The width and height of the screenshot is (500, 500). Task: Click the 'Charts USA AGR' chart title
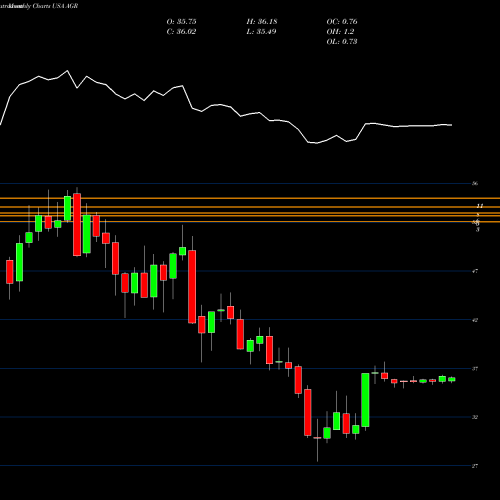[55, 6]
